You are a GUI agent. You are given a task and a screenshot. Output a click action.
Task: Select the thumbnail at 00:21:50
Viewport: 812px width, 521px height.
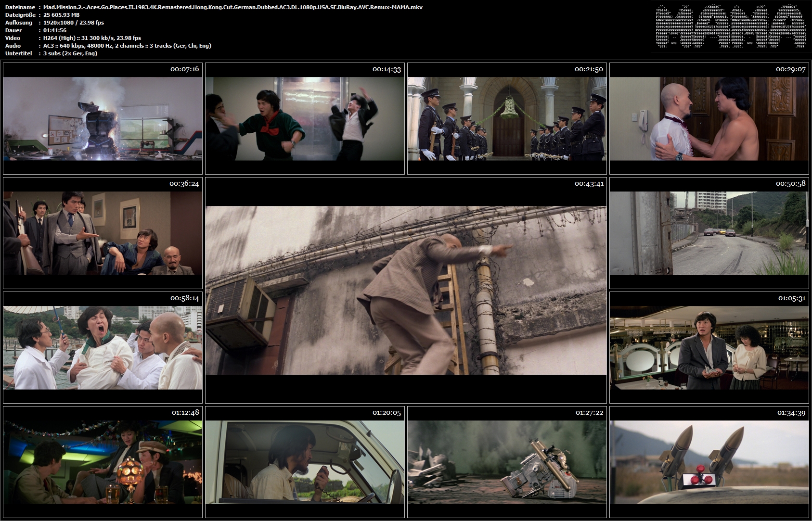tap(507, 118)
